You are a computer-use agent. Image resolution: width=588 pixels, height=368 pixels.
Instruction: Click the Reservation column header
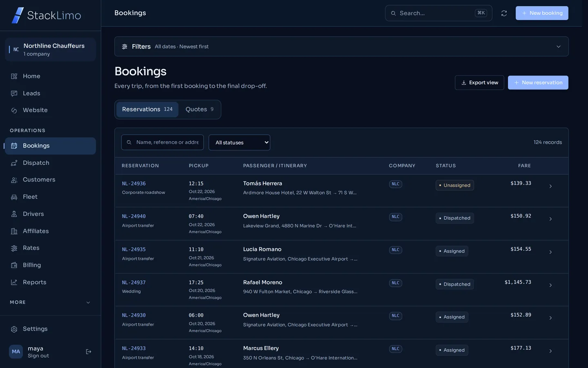coord(140,166)
